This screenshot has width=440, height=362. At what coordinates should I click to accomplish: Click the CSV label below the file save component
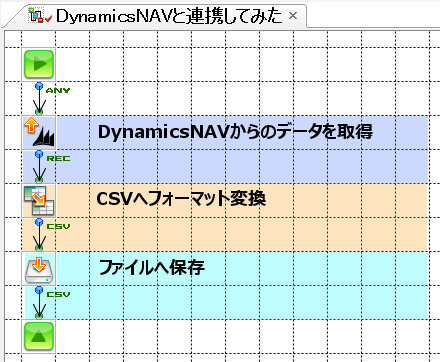click(58, 294)
